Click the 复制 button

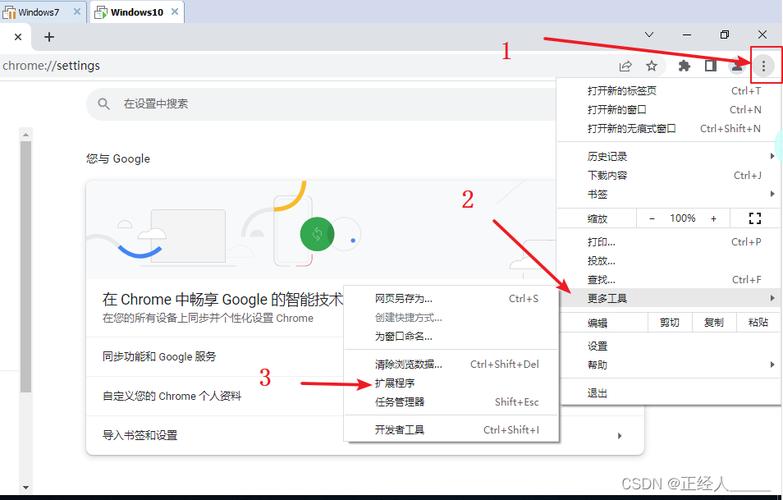[x=714, y=323]
